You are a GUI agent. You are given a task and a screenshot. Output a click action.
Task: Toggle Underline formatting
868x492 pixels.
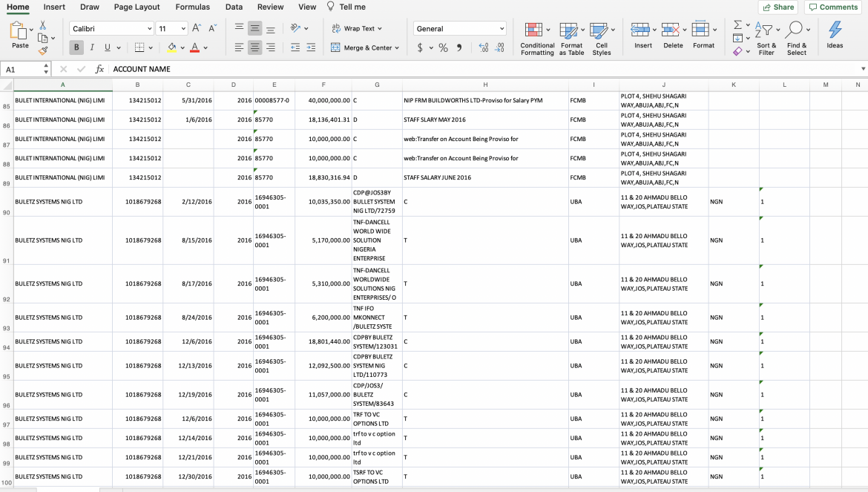pos(108,47)
